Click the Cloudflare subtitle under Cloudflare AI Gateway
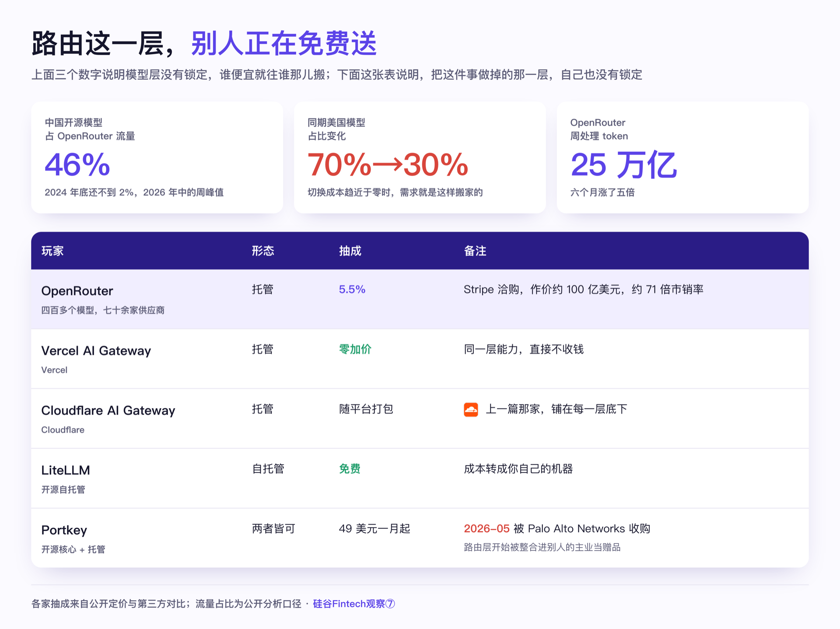The width and height of the screenshot is (840, 629). (x=63, y=430)
